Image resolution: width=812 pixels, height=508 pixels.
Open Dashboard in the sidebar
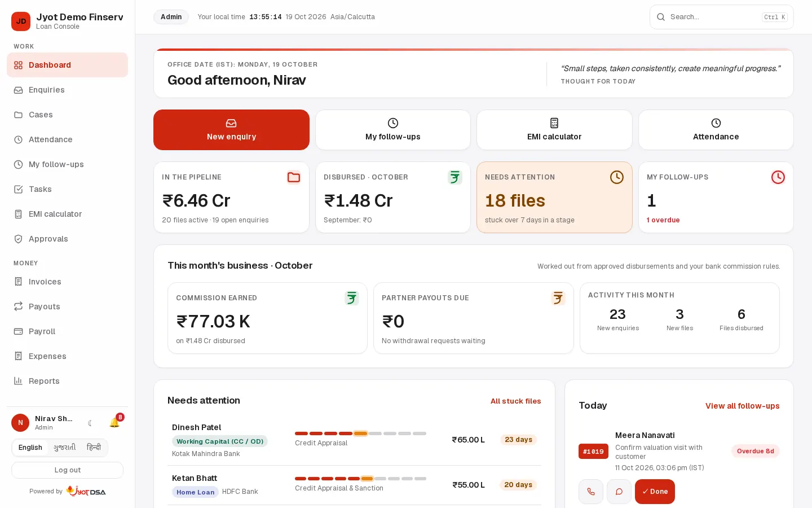pyautogui.click(x=67, y=65)
